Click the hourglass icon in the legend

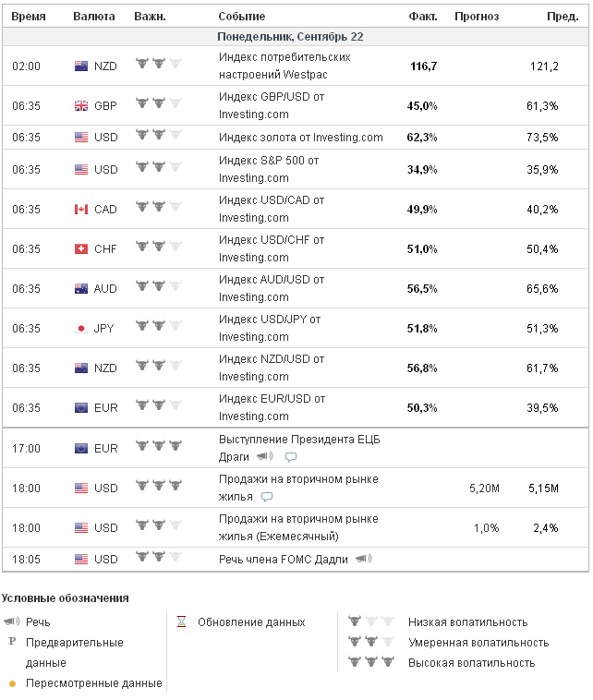181,622
